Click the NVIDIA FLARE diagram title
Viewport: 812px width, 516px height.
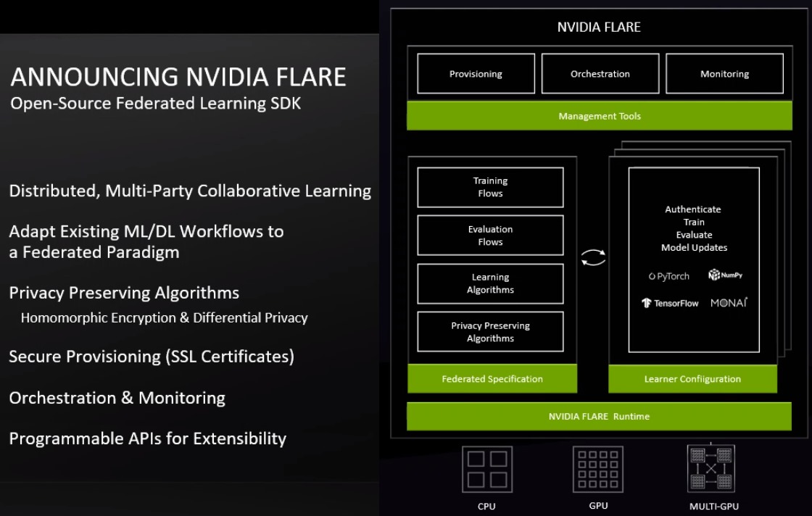(599, 27)
